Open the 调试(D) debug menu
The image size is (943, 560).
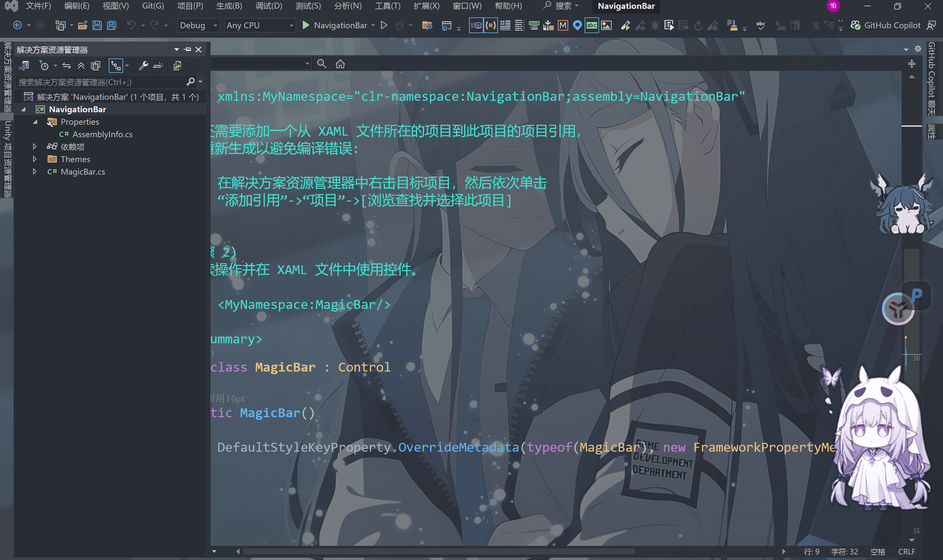point(268,6)
